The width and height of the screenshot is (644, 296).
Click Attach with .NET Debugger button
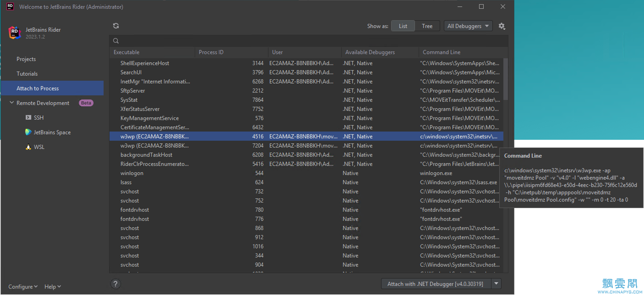click(436, 284)
